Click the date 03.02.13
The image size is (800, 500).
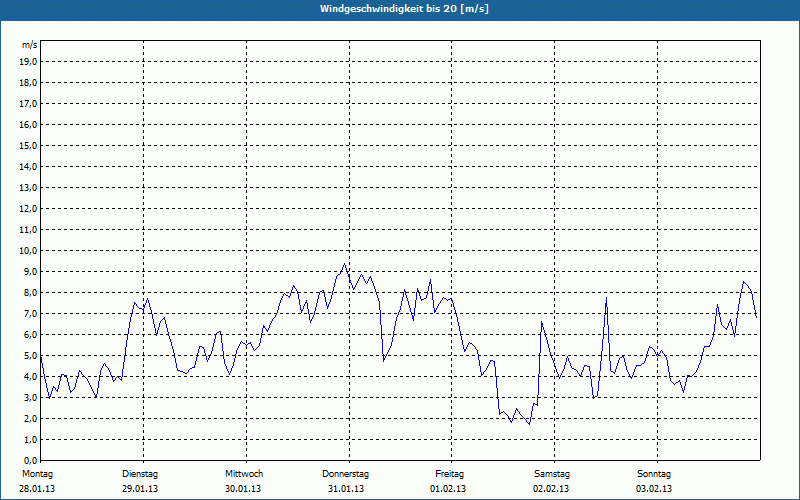pos(654,489)
